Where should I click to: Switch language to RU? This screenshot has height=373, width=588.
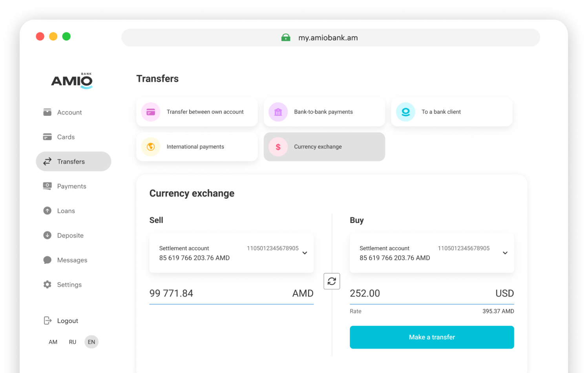pos(73,342)
